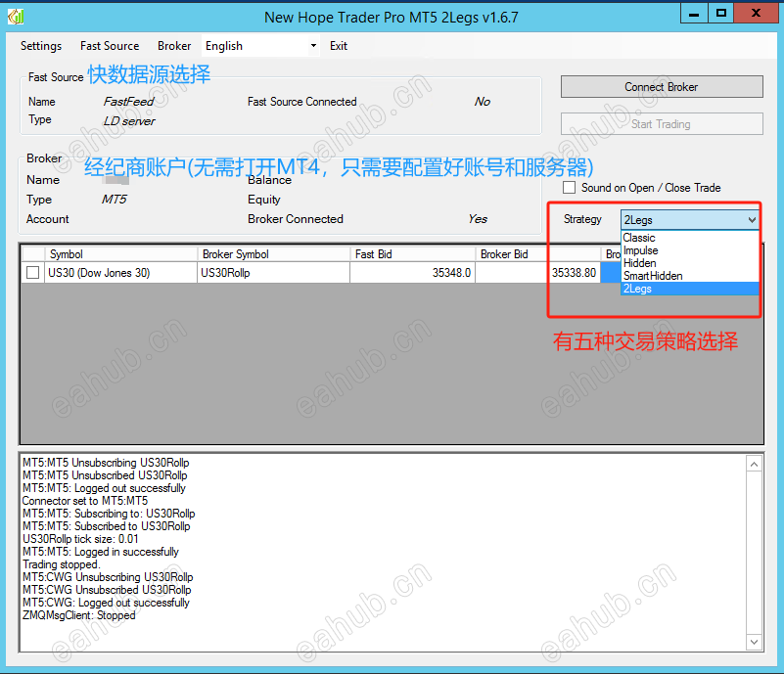Collapse the Strategy combo box arrow

click(752, 220)
